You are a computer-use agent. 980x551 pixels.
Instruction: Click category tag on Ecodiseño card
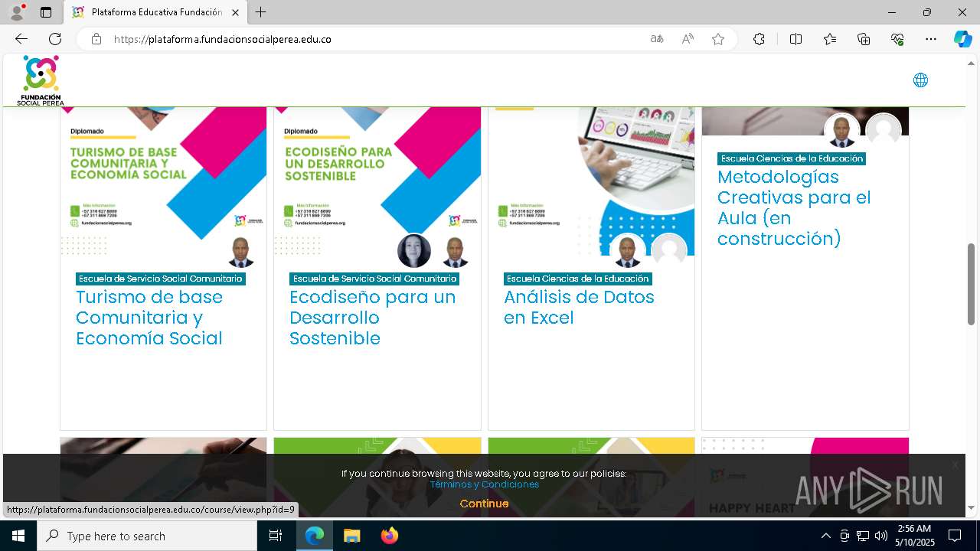(x=374, y=279)
